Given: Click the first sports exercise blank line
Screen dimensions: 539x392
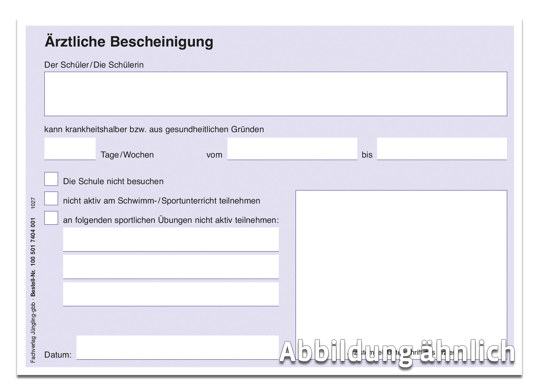Looking at the screenshot, I should coord(171,240).
